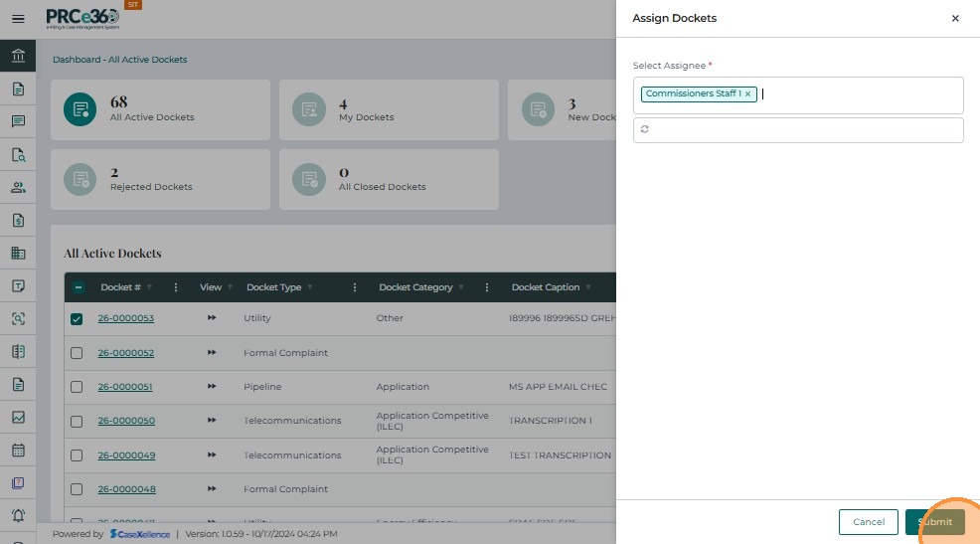Open the people/users icon in sidebar
The height and width of the screenshot is (544, 980).
pyautogui.click(x=18, y=187)
